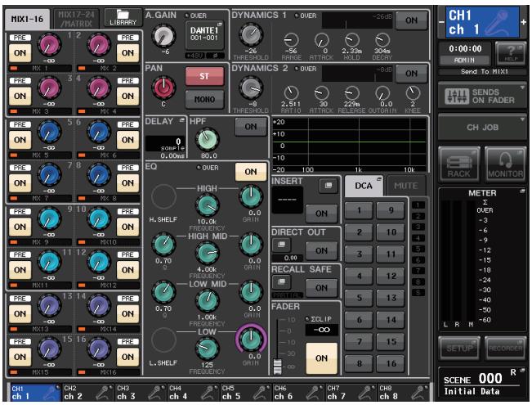Select the HPF frequency knob
Screen dimensions: 532x405
click(x=208, y=139)
